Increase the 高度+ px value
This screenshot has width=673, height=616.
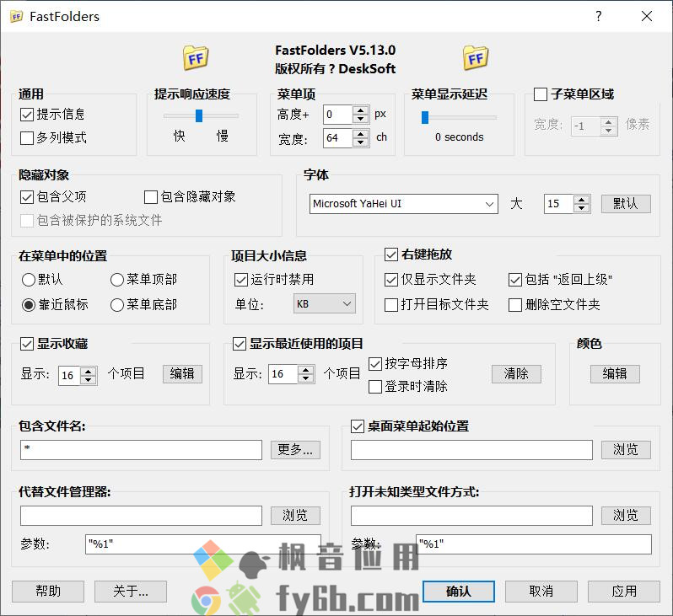pos(361,110)
